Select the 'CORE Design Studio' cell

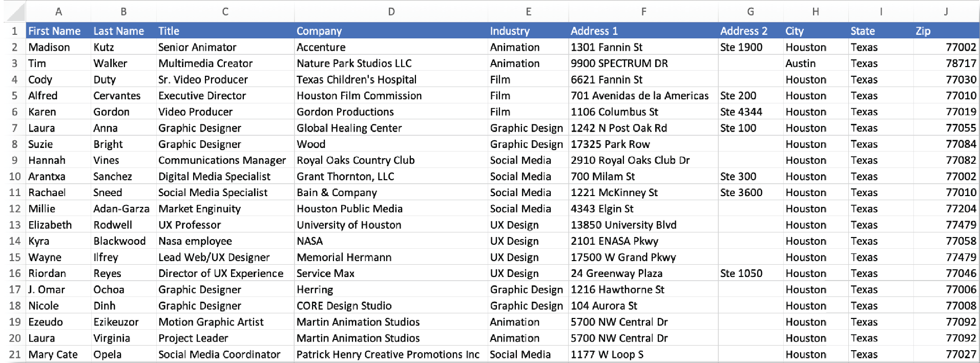[391, 306]
